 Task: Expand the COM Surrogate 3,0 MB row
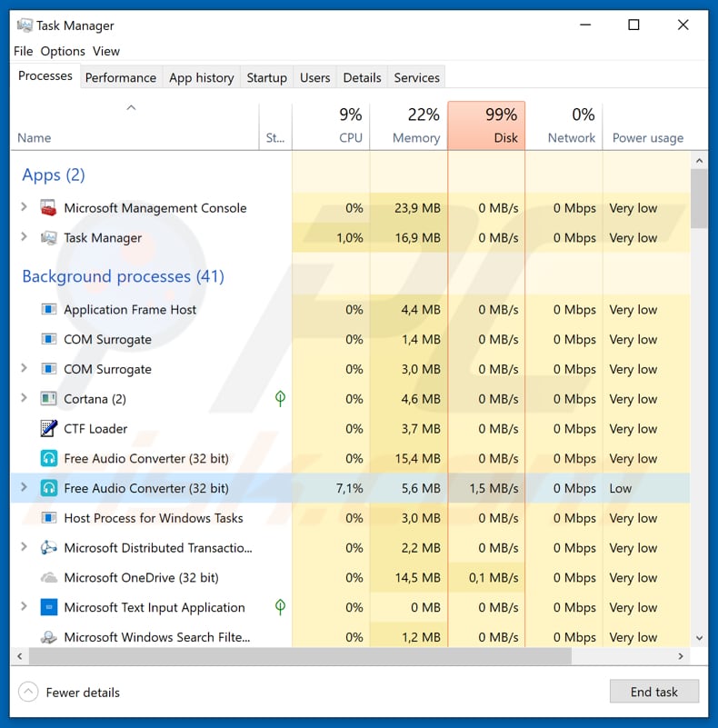(x=24, y=368)
